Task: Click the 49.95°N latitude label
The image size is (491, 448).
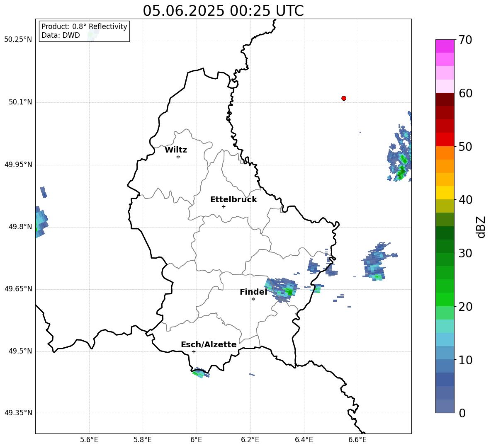Action: pyautogui.click(x=18, y=165)
